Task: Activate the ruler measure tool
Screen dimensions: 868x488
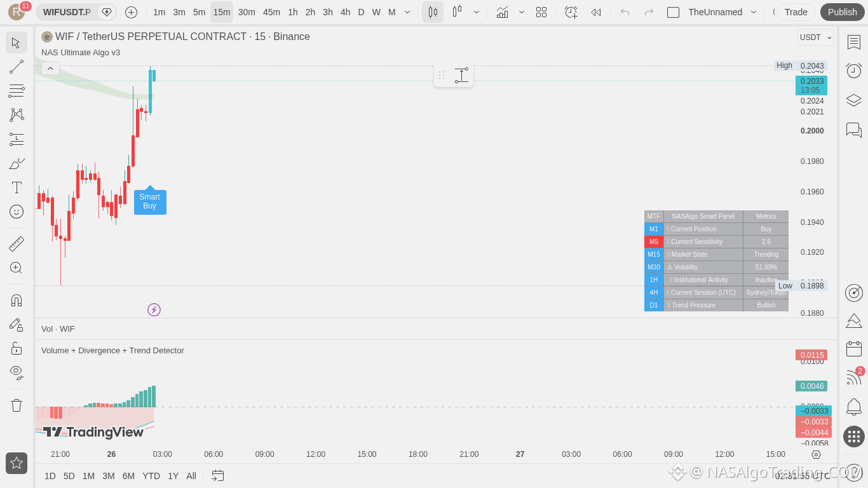Action: tap(17, 243)
